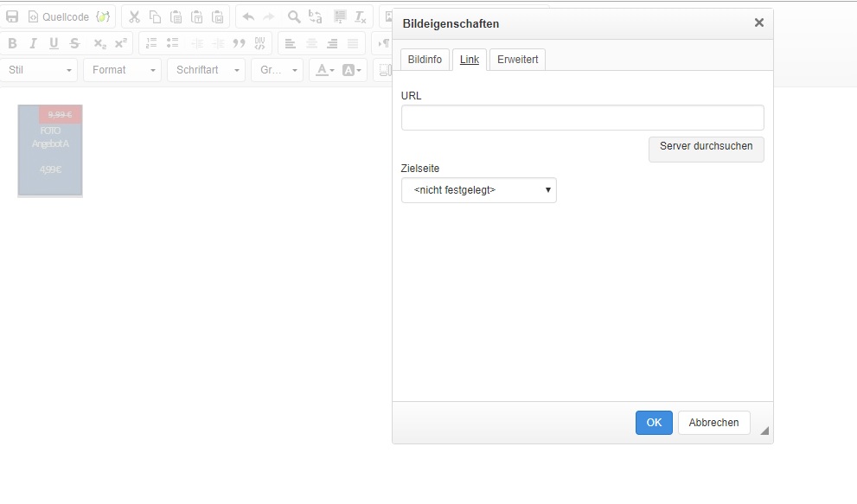The height and width of the screenshot is (504, 857).
Task: Insert a numbered list
Action: 151,43
